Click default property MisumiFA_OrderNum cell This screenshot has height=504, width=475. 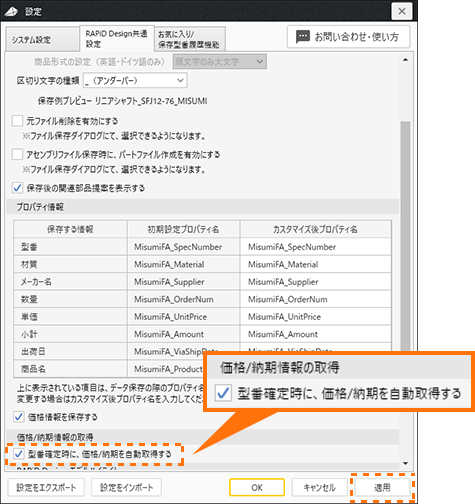pyautogui.click(x=183, y=299)
